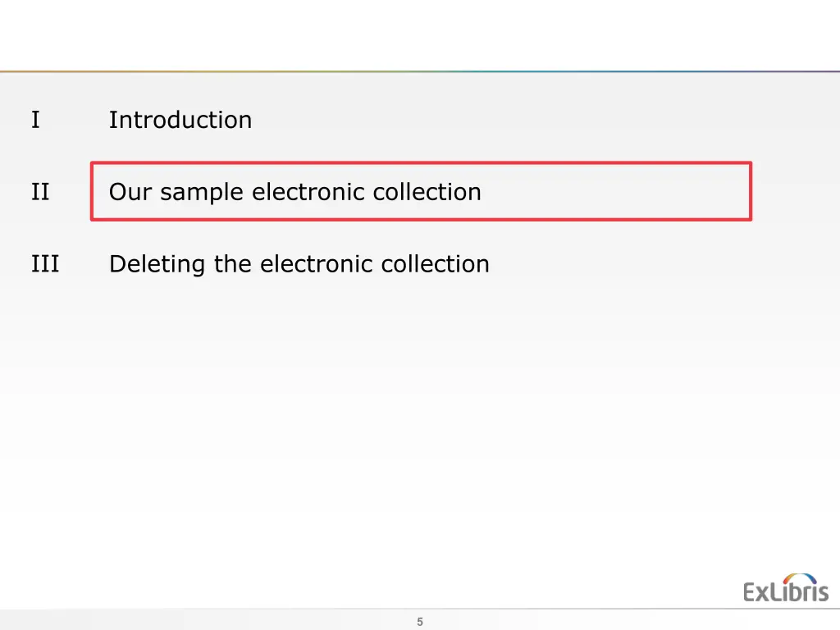Viewport: 840px width, 630px height.
Task: Click the ExLibris logo
Action: [x=785, y=588]
